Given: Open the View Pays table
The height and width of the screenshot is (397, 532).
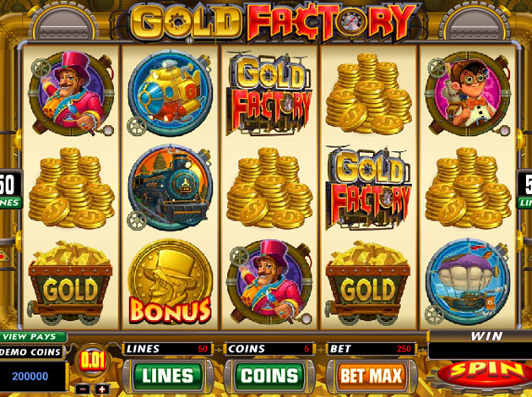Looking at the screenshot, I should click(x=33, y=336).
